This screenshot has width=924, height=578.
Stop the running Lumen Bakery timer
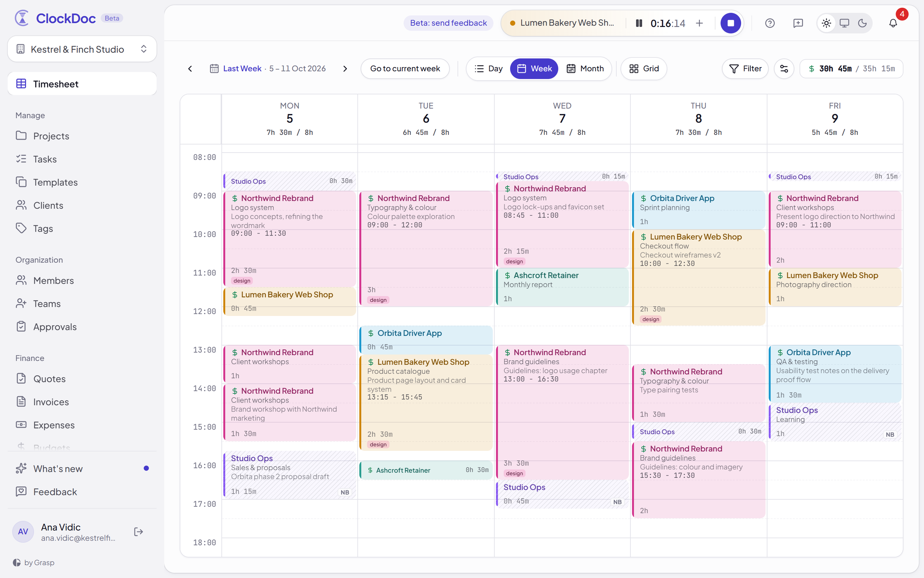tap(730, 23)
